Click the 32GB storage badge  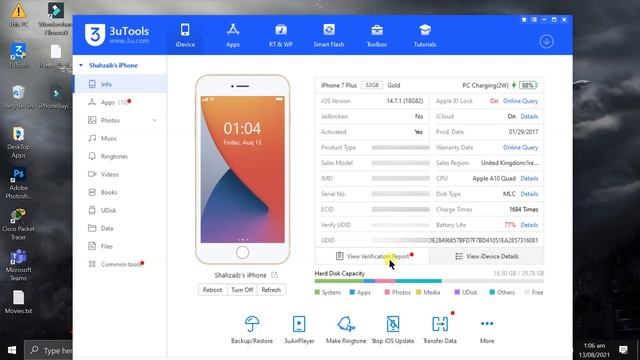372,85
